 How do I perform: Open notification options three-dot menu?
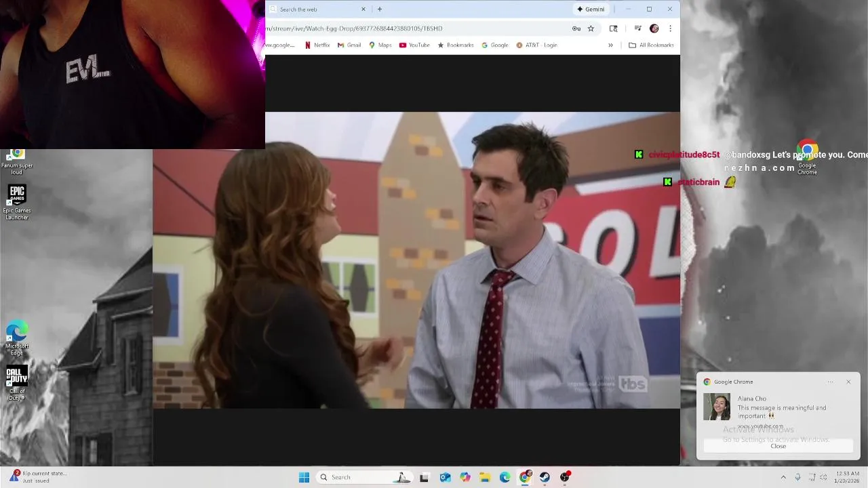830,382
